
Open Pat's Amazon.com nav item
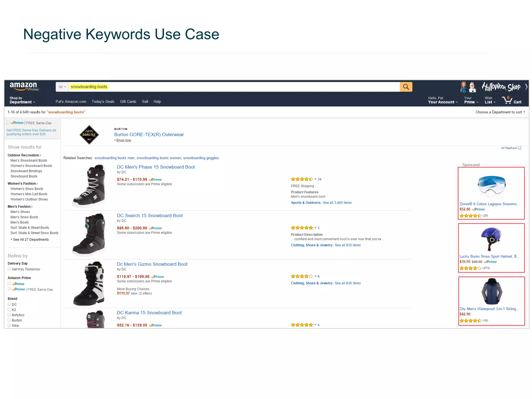click(x=71, y=102)
